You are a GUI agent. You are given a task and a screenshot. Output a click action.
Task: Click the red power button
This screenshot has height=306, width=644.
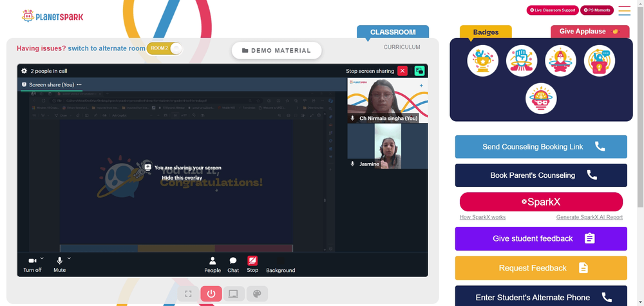click(x=211, y=294)
